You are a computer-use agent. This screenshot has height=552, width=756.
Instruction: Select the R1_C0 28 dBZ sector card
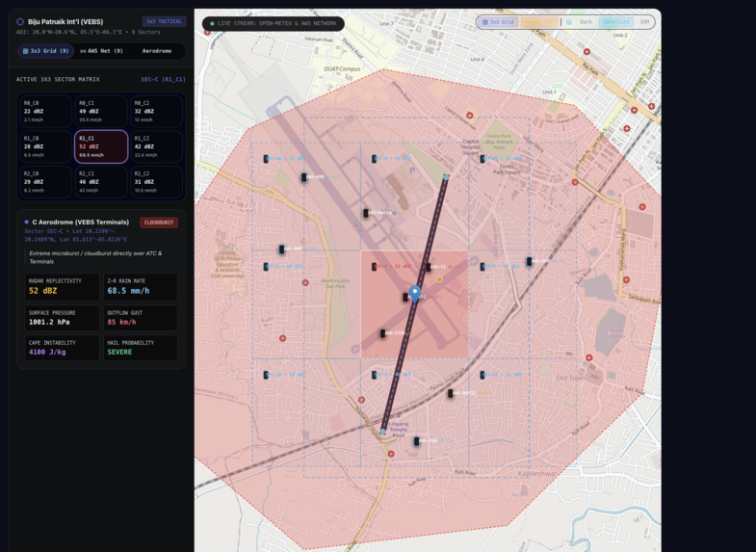click(46, 146)
